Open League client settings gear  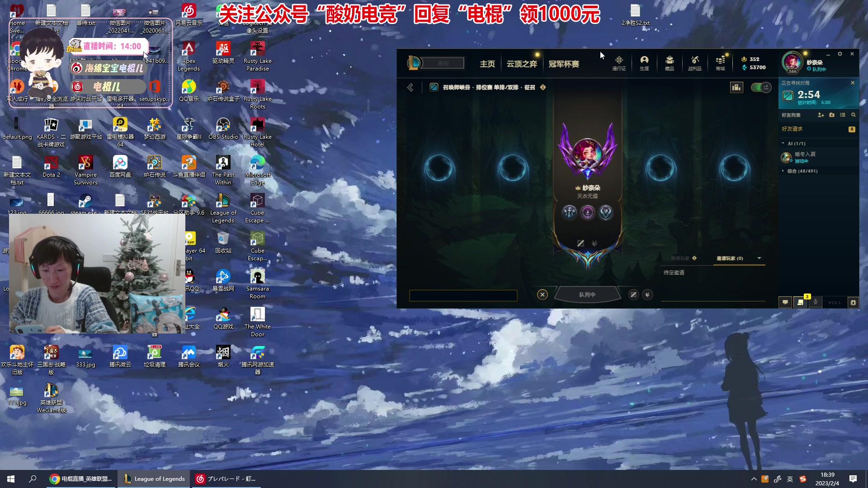840,54
